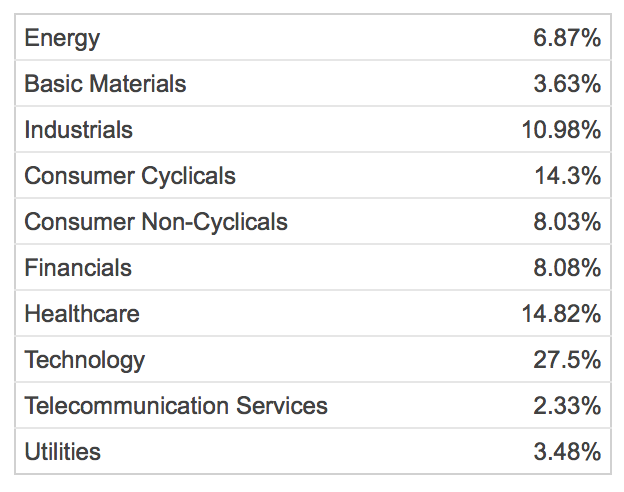The width and height of the screenshot is (624, 492).
Task: Select the 2.33% Telecommunication value
Action: coord(567,406)
